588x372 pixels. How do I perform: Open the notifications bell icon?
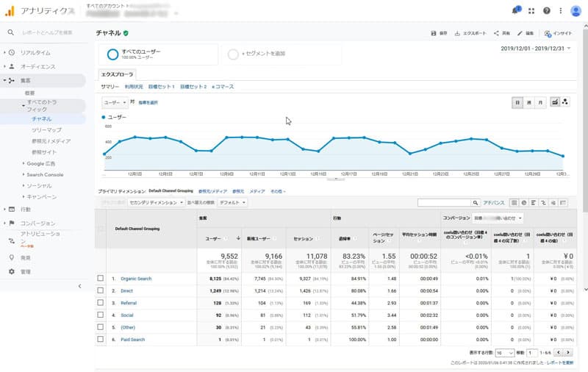514,11
